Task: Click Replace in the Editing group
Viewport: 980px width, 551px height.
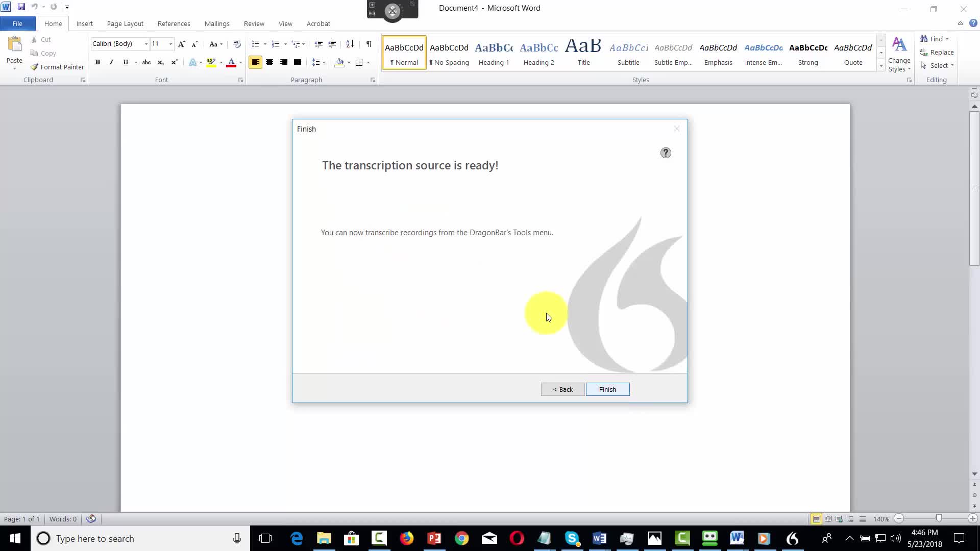Action: click(937, 52)
